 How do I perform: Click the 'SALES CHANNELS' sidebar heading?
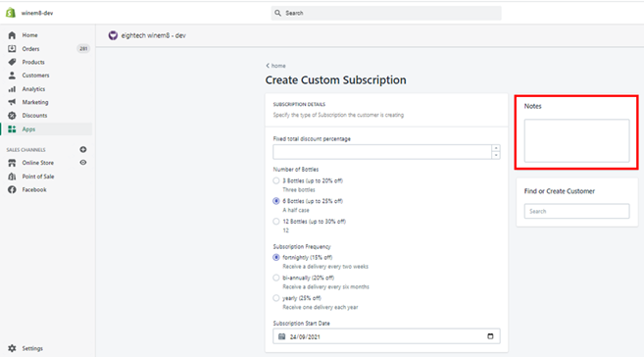[25, 150]
